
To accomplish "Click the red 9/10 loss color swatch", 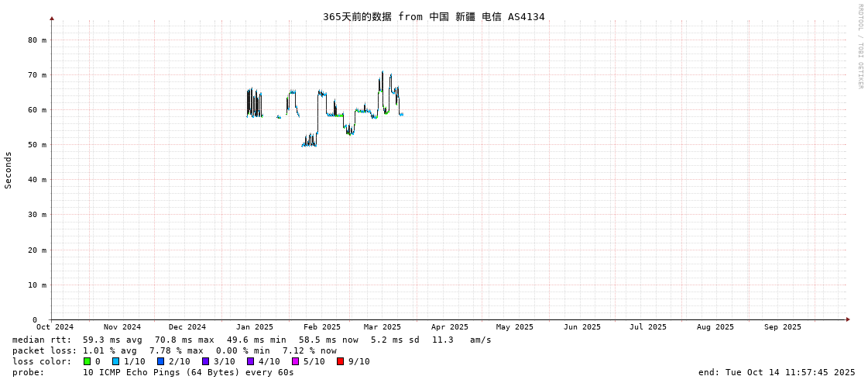I will [x=341, y=361].
